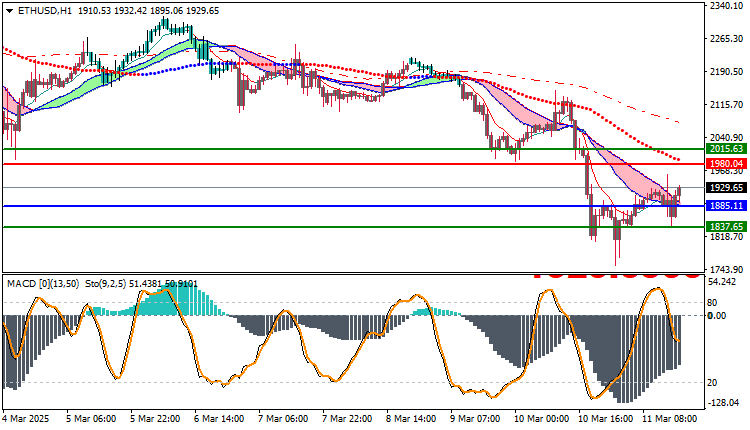
Task: Click the 8 Mar 14:00 time label
Action: [x=411, y=419]
